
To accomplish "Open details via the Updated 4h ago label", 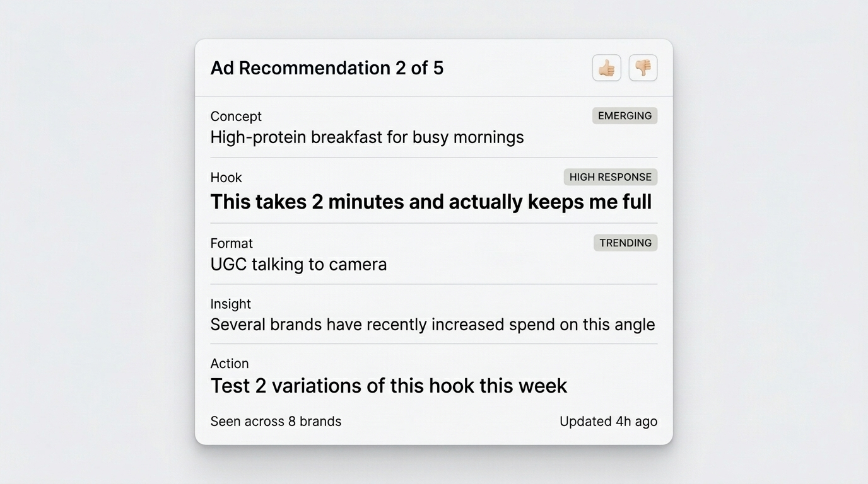I will click(607, 421).
